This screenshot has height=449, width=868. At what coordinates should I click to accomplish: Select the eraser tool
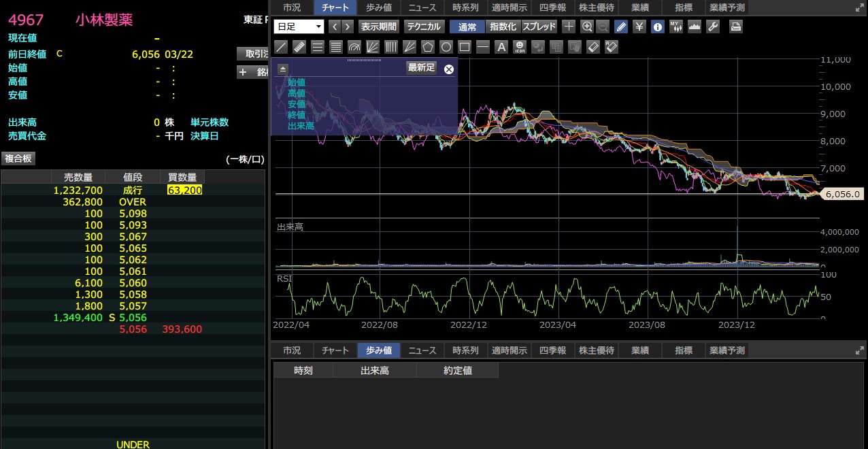(592, 47)
